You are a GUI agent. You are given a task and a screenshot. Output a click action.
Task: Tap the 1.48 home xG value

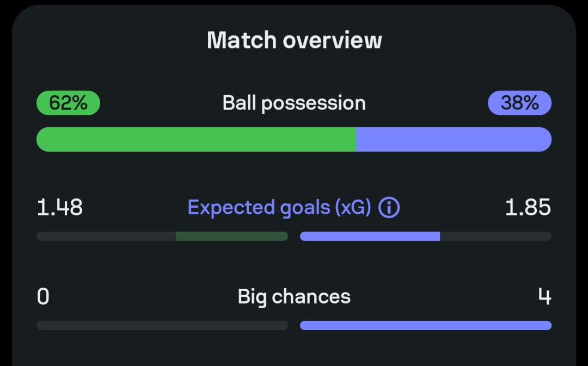[60, 208]
